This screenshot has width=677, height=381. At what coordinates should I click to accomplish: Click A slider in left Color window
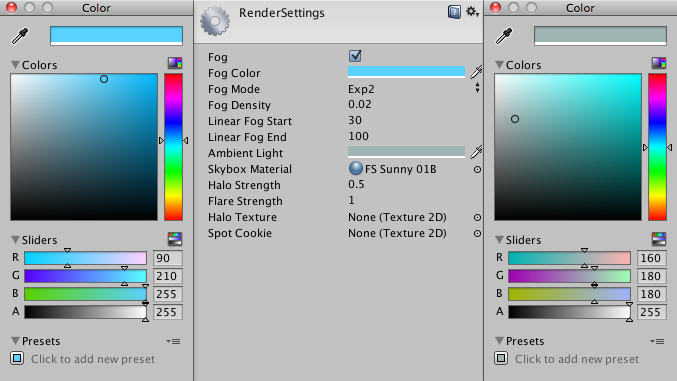pyautogui.click(x=85, y=312)
